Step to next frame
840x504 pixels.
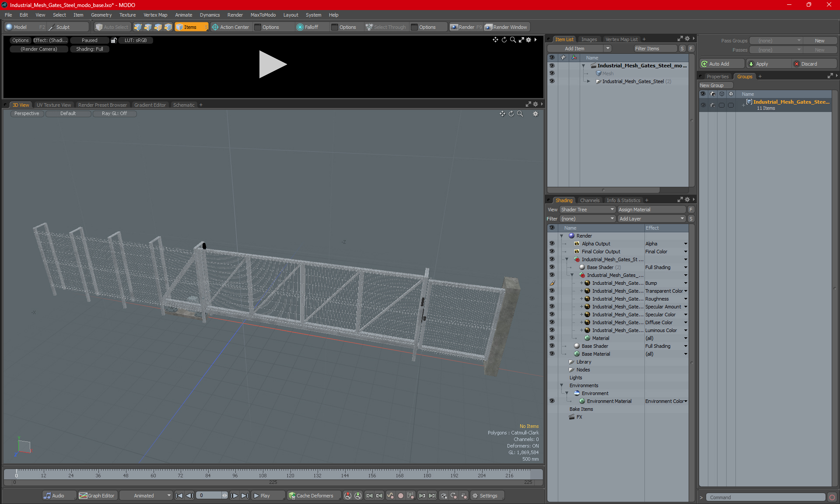[234, 496]
